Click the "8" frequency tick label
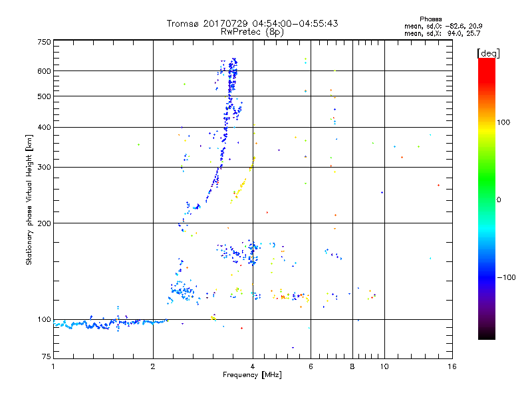Viewport: 532px width, 399px height. click(352, 366)
